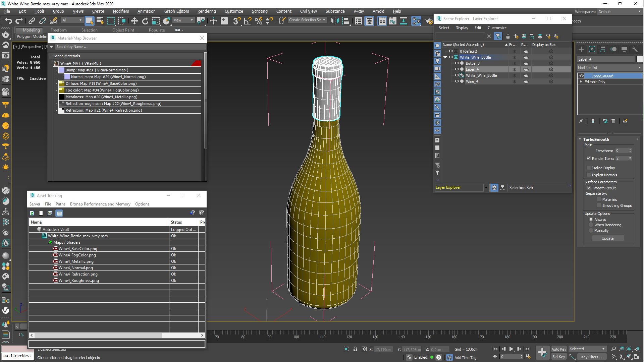Activate the Select and Move tool
Viewport: 644px width, 362px height.
click(134, 21)
